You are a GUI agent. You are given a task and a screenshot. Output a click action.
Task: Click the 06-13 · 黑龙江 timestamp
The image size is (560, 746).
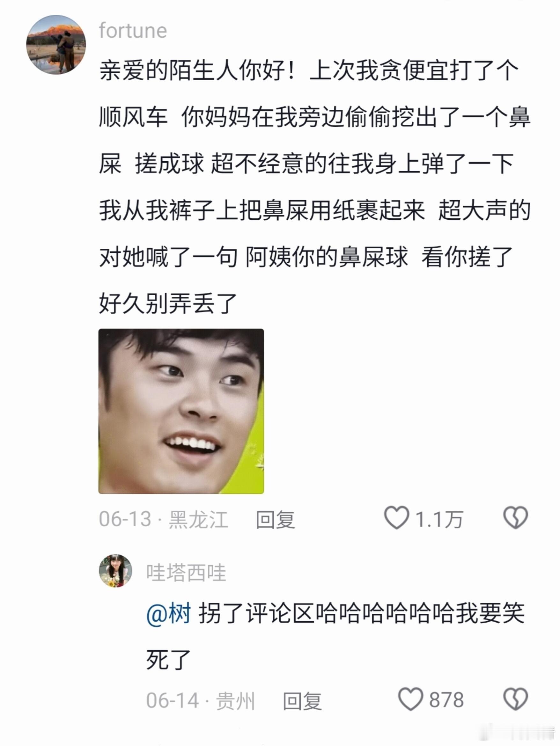(164, 519)
